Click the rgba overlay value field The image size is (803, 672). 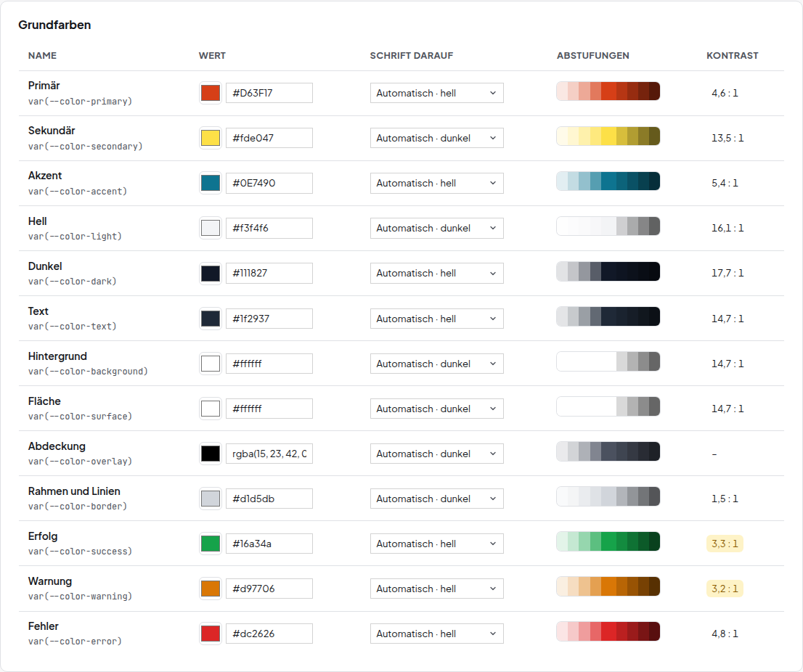(269, 454)
